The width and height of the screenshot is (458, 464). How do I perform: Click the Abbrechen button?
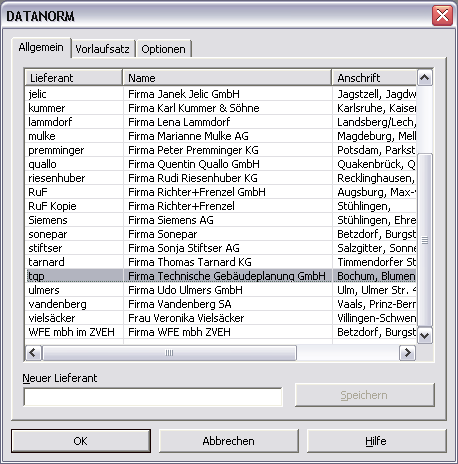coord(228,441)
